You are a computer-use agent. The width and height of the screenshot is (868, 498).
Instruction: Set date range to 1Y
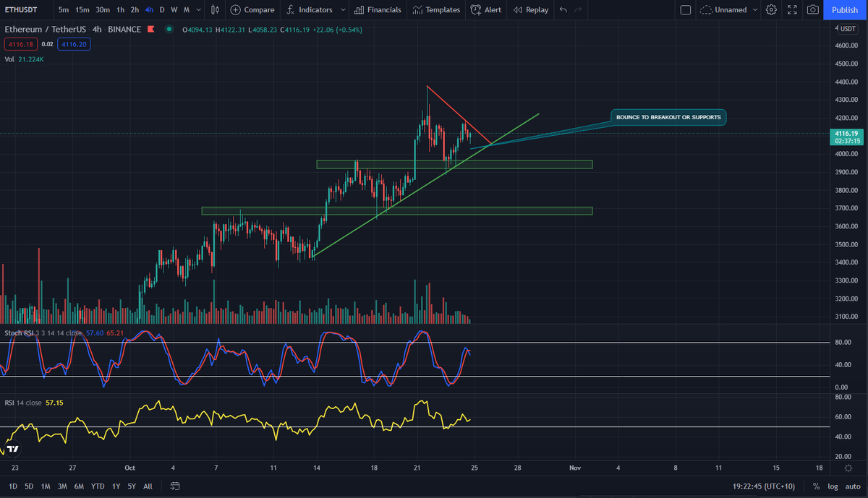[x=116, y=486]
